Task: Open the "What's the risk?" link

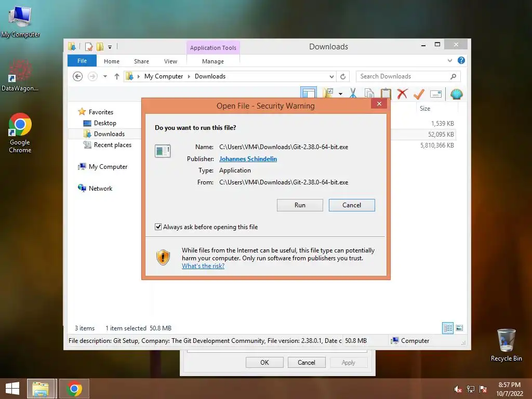Action: click(203, 266)
